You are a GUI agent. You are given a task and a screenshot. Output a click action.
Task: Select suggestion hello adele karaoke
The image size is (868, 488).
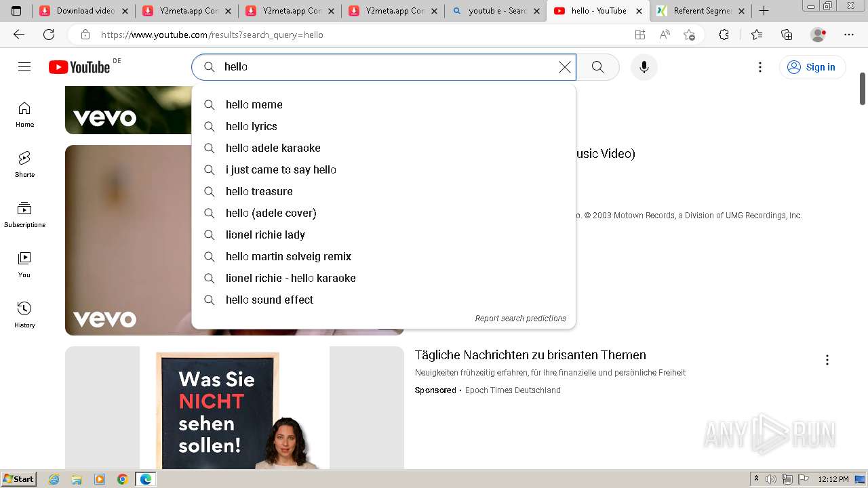(x=384, y=148)
